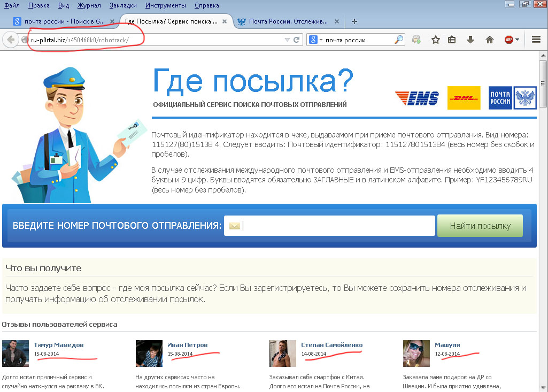The image size is (548, 392).
Task: Click the browser back arrow button
Action: [x=11, y=40]
